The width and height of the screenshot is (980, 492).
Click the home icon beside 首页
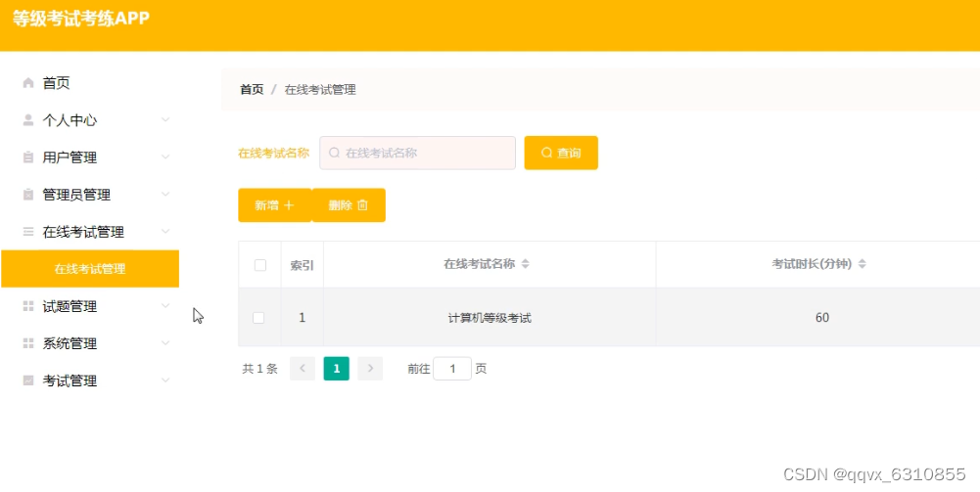pos(28,83)
